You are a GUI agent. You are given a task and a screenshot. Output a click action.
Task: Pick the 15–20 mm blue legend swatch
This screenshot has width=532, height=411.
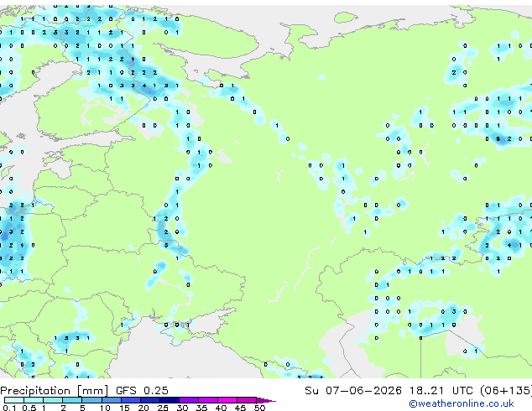click(130, 400)
